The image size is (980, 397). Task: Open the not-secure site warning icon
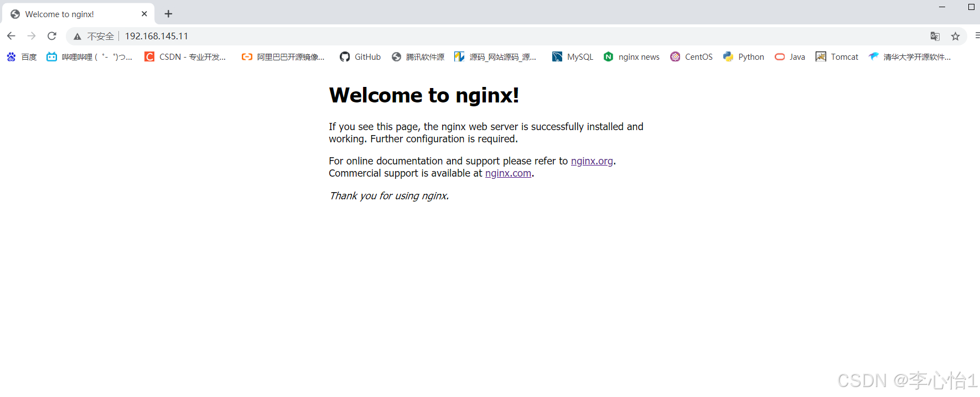(x=77, y=37)
